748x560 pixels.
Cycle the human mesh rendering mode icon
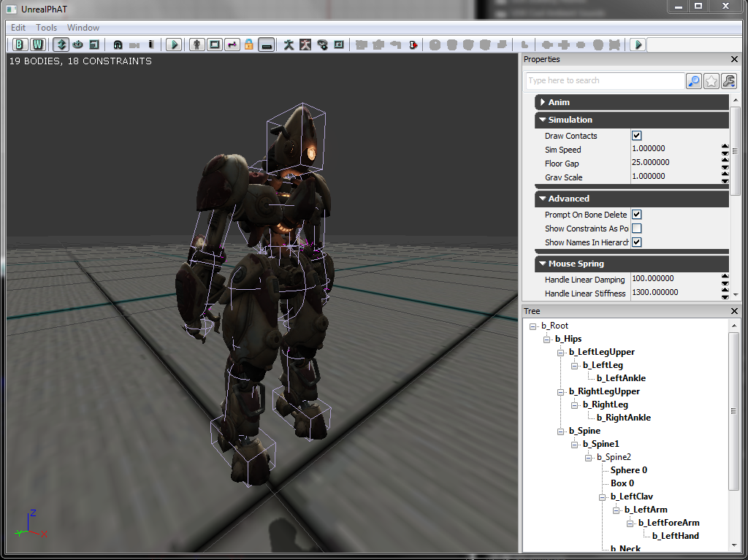pyautogui.click(x=197, y=45)
